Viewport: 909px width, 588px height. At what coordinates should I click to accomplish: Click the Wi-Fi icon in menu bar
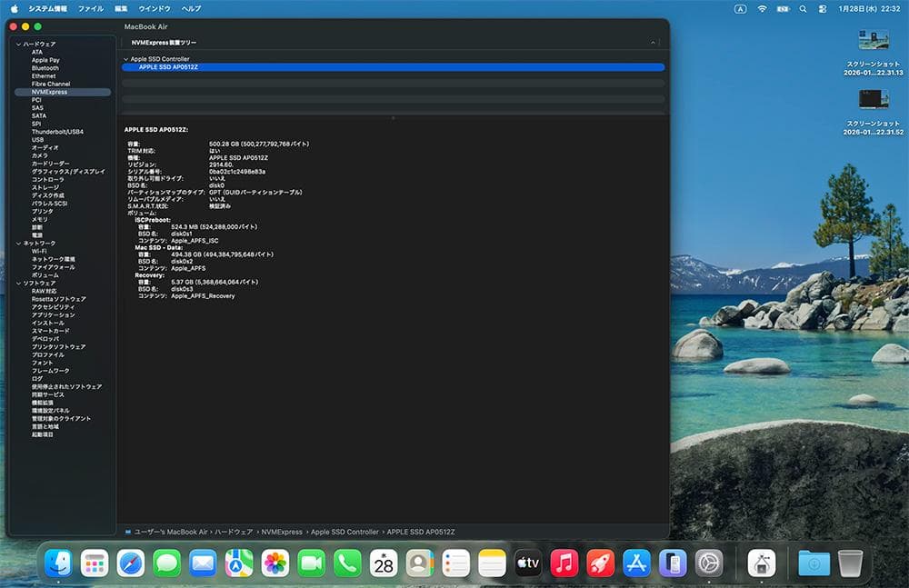point(762,8)
